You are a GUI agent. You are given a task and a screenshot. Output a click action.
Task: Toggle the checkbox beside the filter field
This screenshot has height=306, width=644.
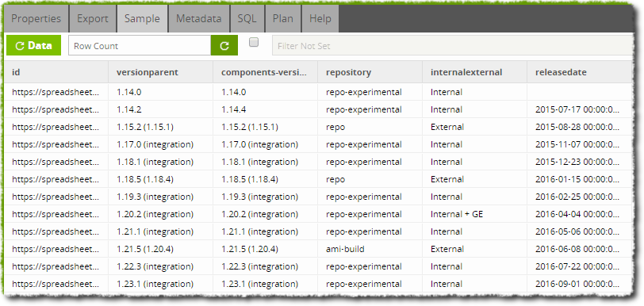[254, 42]
